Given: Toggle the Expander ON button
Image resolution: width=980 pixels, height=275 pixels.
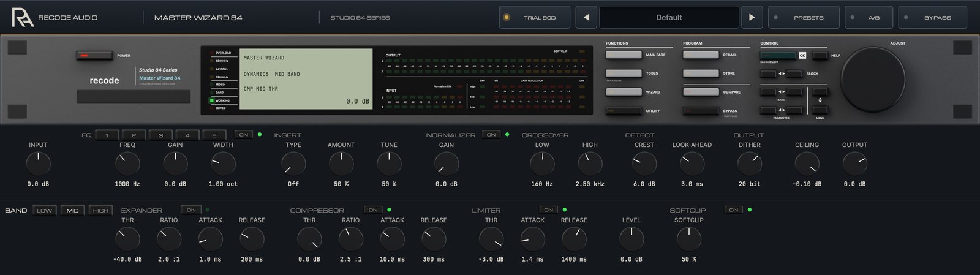Looking at the screenshot, I should (x=191, y=210).
